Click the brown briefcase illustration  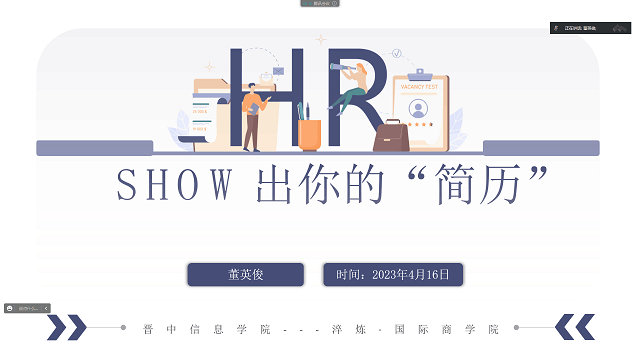pyautogui.click(x=391, y=136)
